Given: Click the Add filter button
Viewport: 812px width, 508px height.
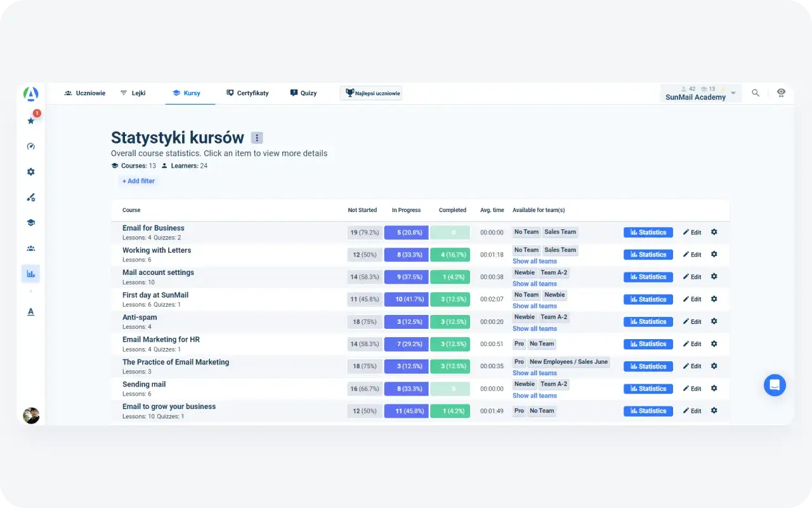Looking at the screenshot, I should [138, 181].
